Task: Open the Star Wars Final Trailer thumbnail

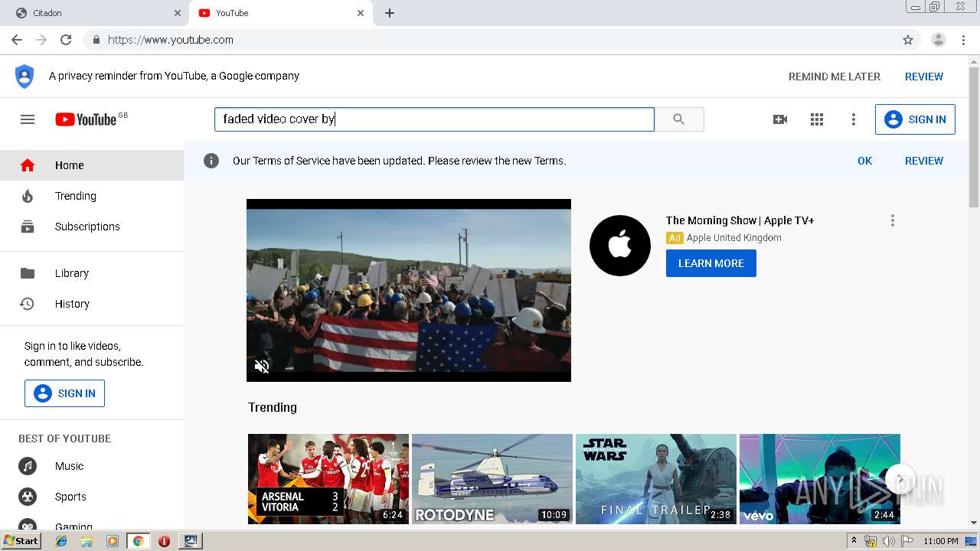Action: (656, 479)
